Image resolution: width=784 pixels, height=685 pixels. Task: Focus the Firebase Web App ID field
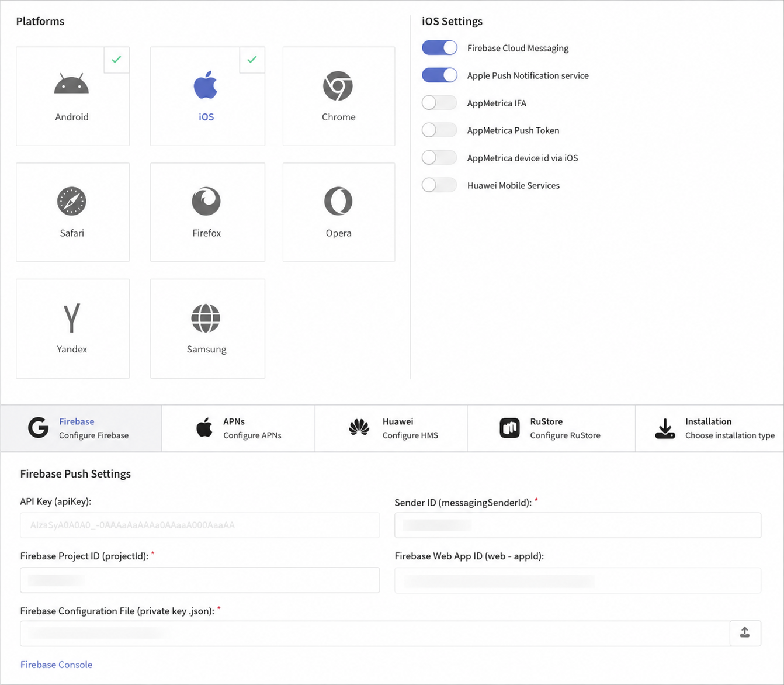click(x=578, y=580)
